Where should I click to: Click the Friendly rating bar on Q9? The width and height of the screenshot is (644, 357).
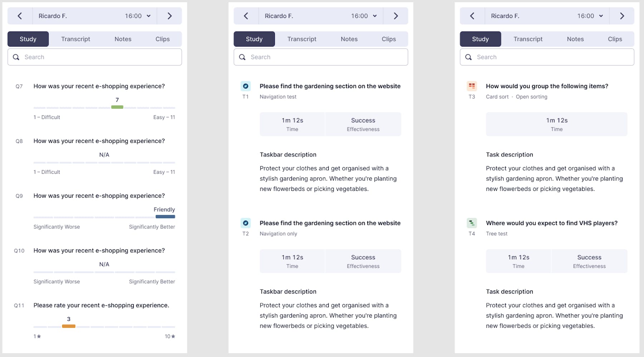pos(165,217)
